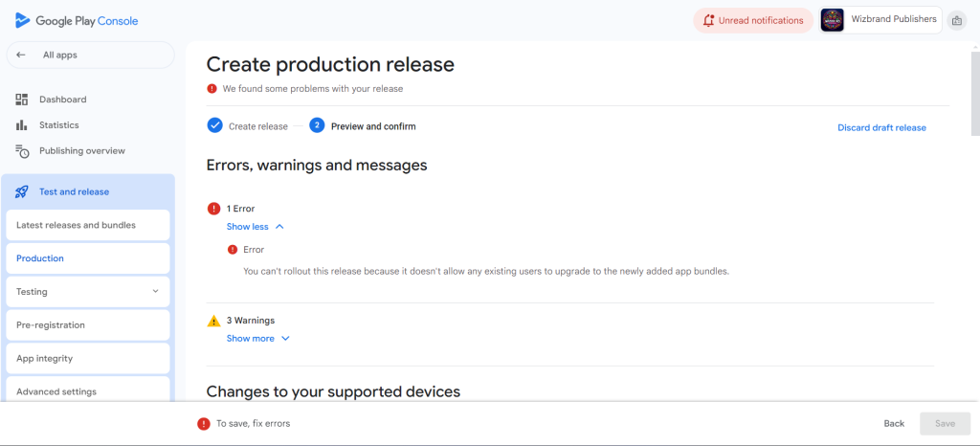Screen dimensions: 980x446
Task: Click the Discard draft release link
Action: click(881, 127)
